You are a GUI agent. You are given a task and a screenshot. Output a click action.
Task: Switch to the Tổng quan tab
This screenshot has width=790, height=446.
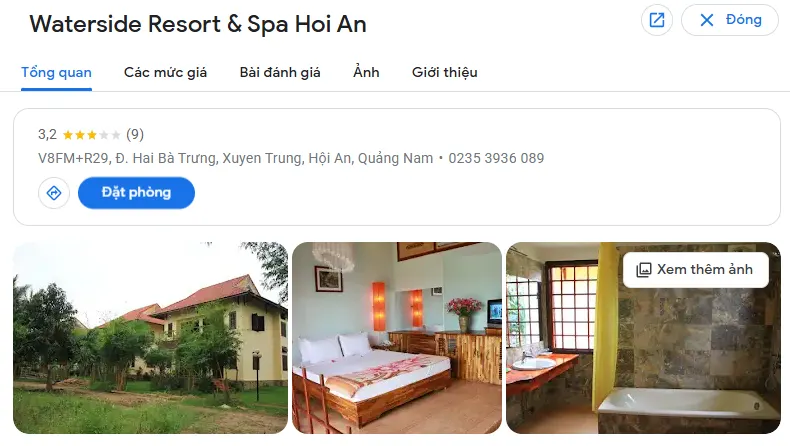coord(56,73)
